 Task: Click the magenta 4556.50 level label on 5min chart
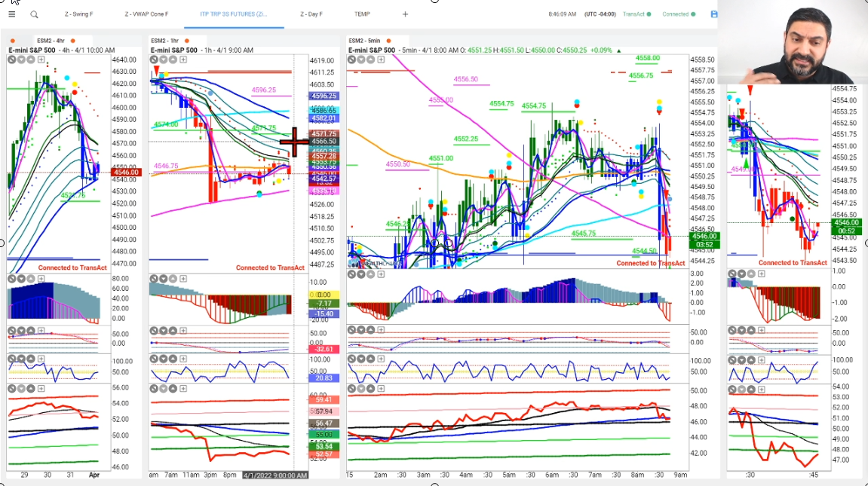click(465, 79)
